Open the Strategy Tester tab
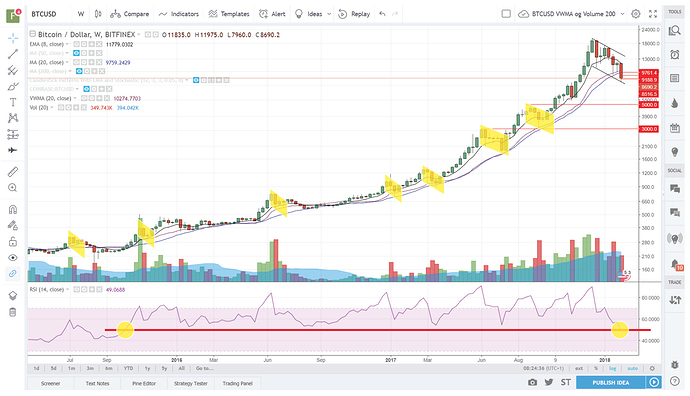This screenshot has width=690, height=396. (x=191, y=383)
